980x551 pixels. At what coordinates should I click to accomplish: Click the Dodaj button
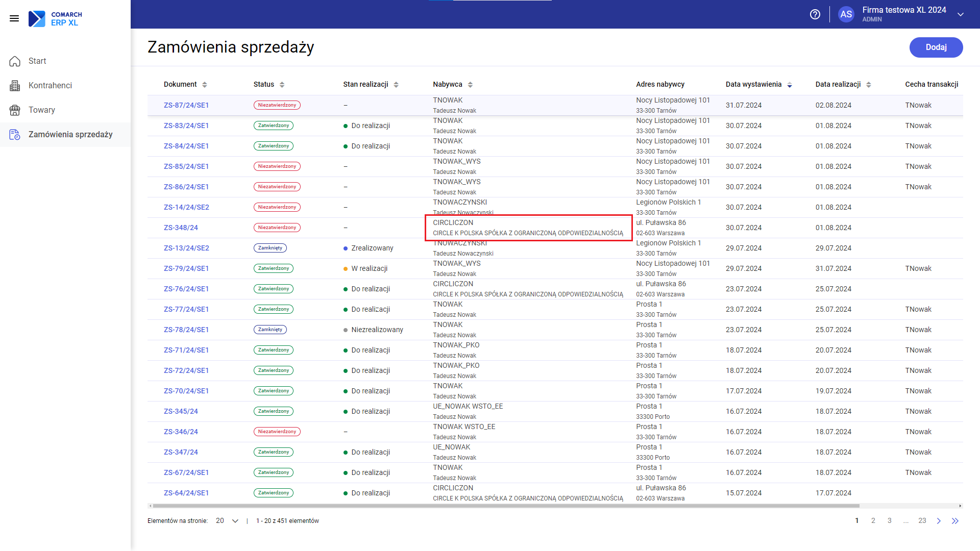pos(936,47)
